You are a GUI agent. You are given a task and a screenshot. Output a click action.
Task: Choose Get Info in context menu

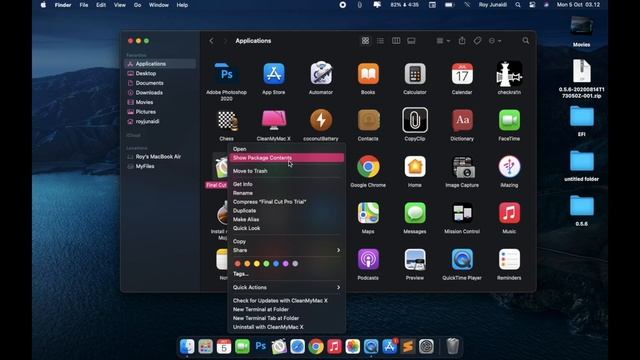286,184
